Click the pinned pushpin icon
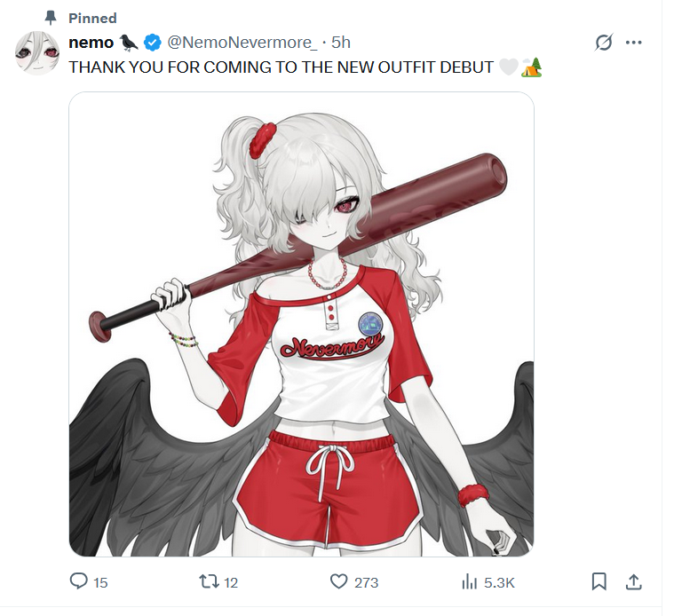The width and height of the screenshot is (674, 616). point(51,18)
